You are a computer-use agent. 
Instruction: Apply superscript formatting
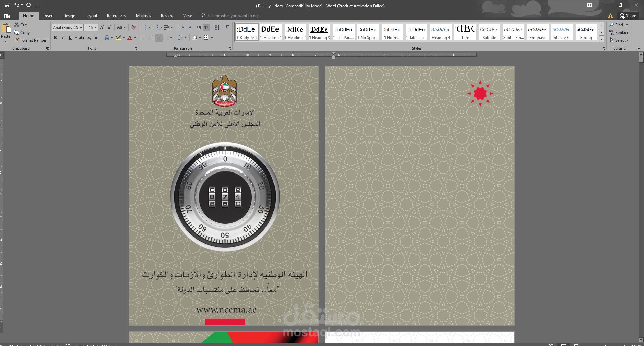coord(97,38)
